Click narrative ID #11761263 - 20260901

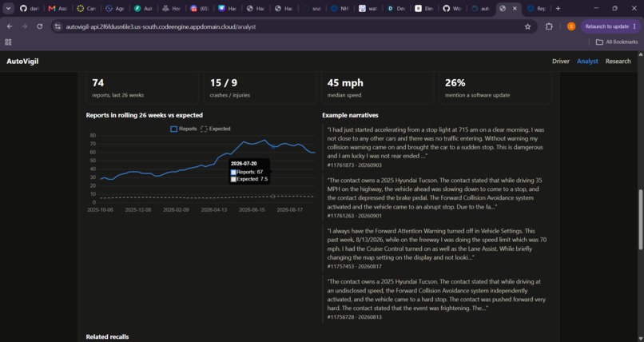coord(355,216)
